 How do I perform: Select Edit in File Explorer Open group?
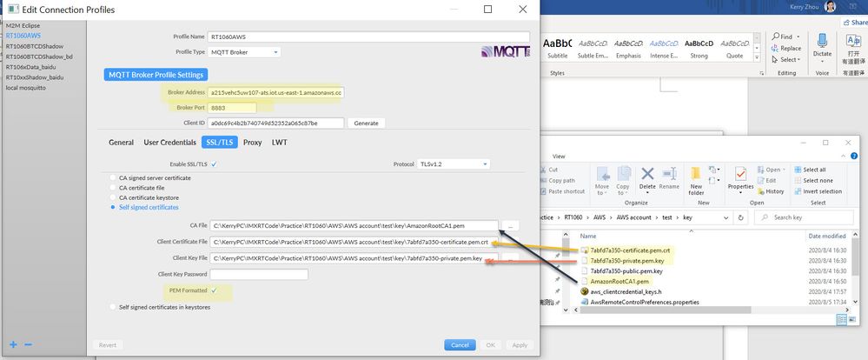tap(766, 181)
